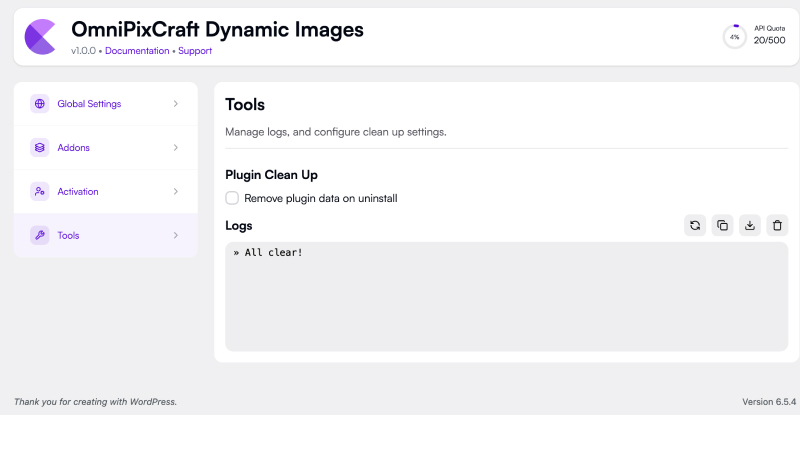Clear logs using the trash icon
The image size is (800, 450).
pyautogui.click(x=778, y=226)
